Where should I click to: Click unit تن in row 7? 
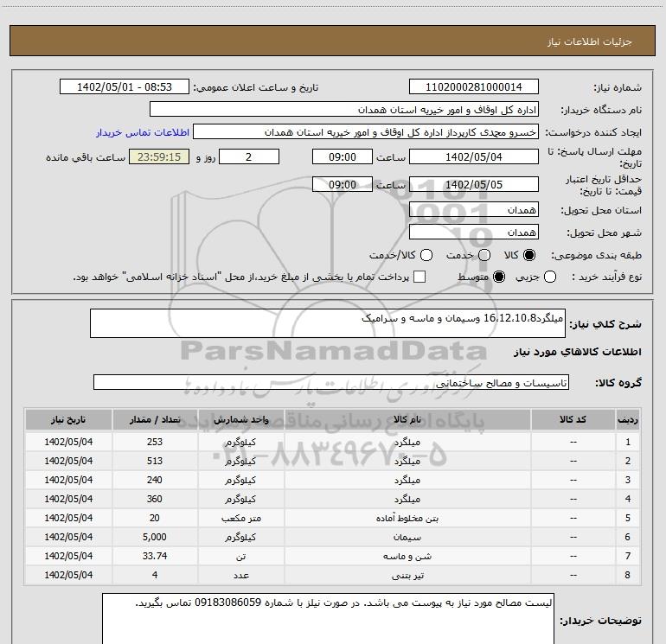[240, 556]
